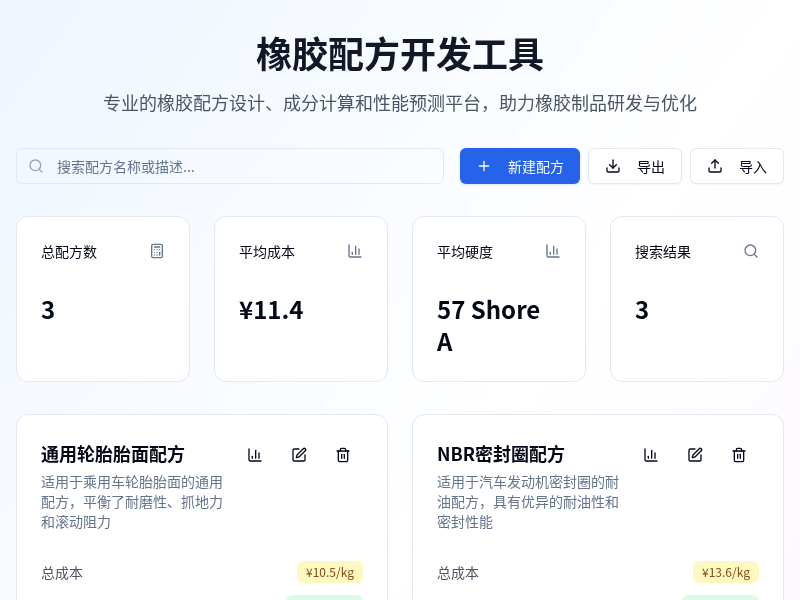Click magnifier icon in 搜索结果 card
800x600 pixels.
click(751, 251)
